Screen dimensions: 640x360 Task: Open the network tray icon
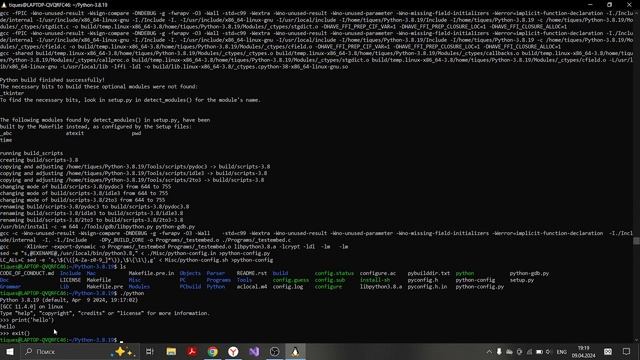tap(529, 351)
